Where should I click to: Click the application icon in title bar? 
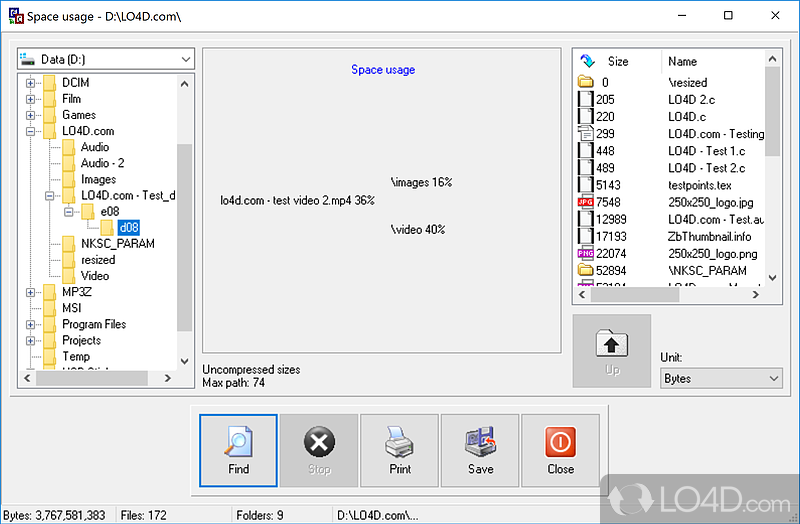[16, 16]
